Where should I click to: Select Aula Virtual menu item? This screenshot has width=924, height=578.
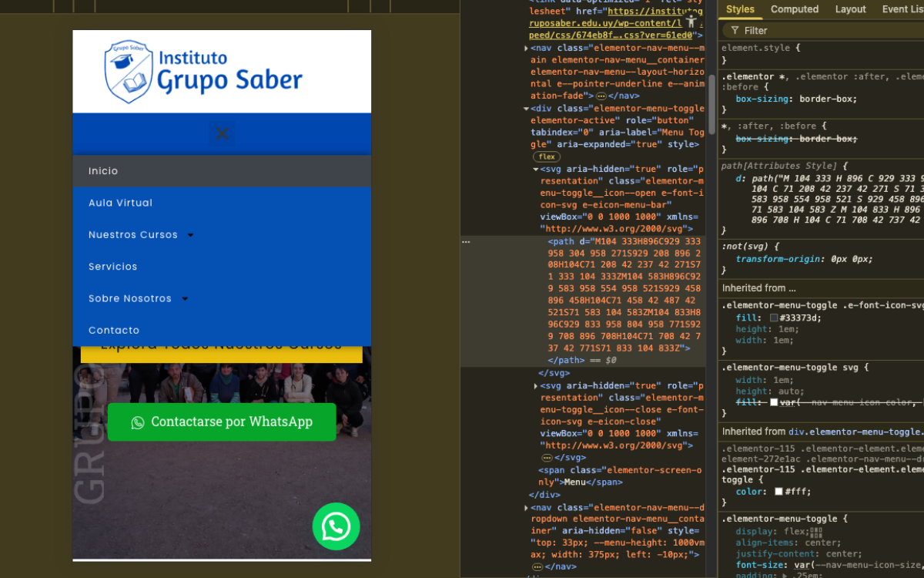pos(222,203)
